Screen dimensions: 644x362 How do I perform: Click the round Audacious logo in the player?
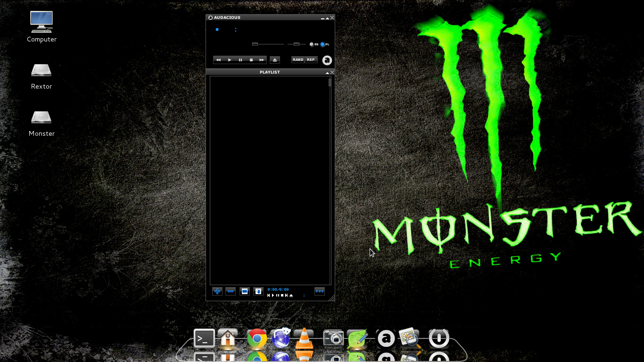point(327,60)
